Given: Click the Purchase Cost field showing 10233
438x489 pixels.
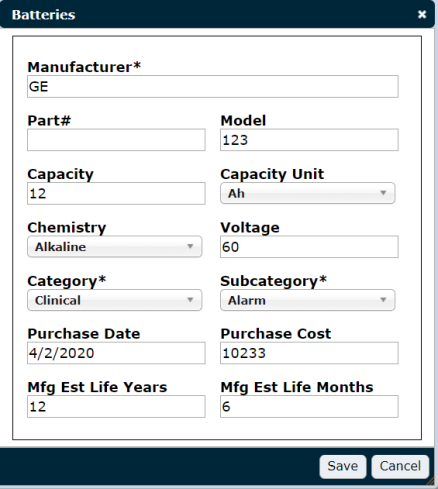Looking at the screenshot, I should [309, 353].
